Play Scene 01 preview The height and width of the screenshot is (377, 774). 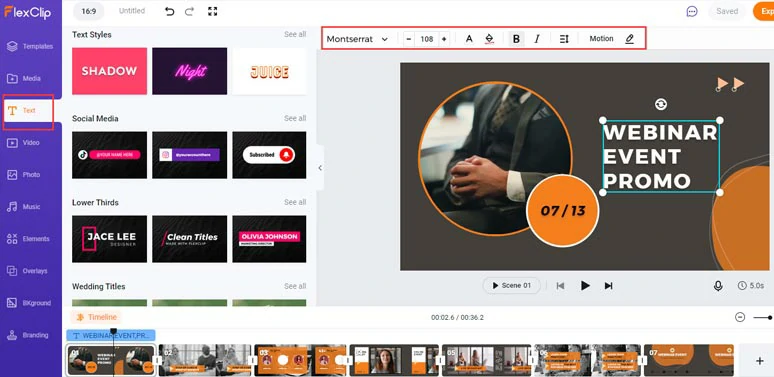pyautogui.click(x=511, y=286)
